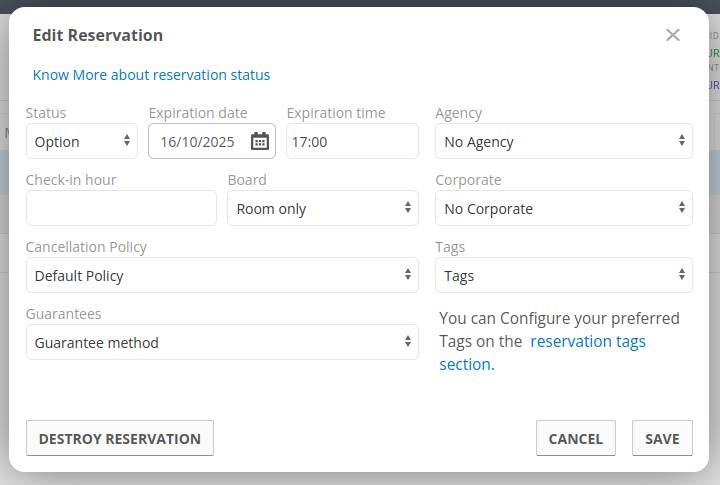Open the Status dropdown showing Option

(x=82, y=141)
